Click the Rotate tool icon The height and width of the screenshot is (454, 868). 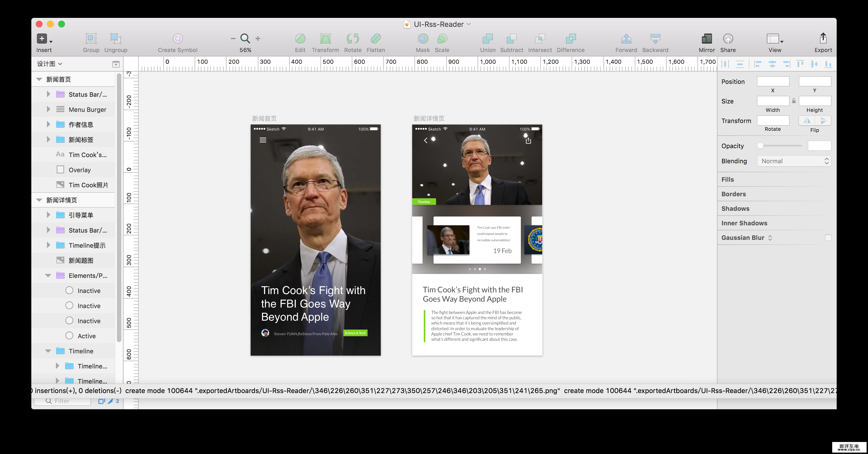click(x=352, y=39)
